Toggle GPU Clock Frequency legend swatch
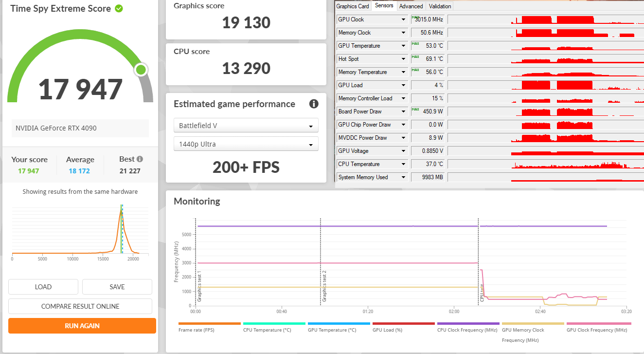The image size is (644, 354). (x=598, y=323)
